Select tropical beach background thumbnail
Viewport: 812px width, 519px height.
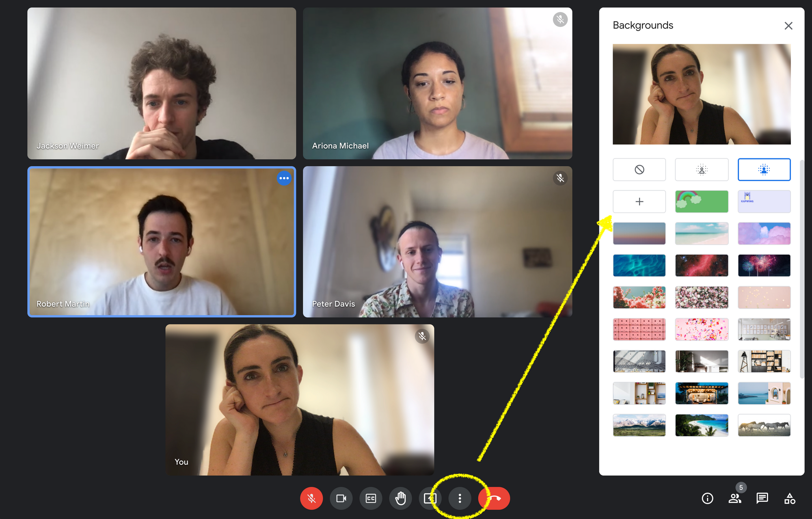click(701, 426)
